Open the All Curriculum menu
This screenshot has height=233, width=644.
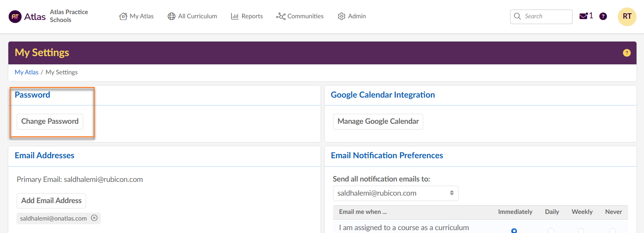tap(192, 16)
